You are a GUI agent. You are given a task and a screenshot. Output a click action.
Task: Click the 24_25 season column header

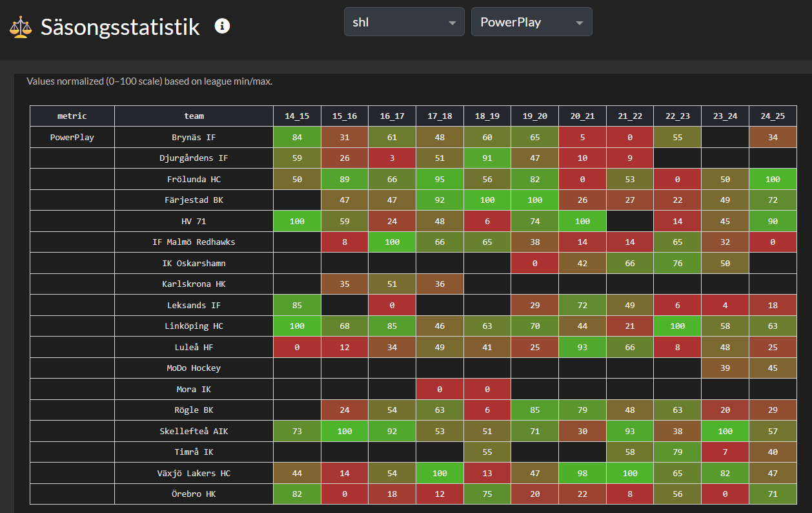(773, 116)
